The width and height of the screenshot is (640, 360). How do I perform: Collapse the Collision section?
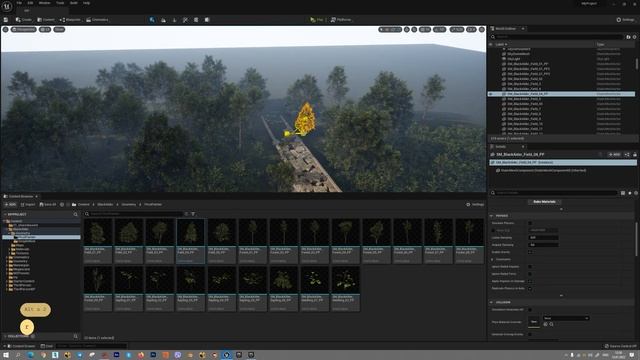coord(491,302)
